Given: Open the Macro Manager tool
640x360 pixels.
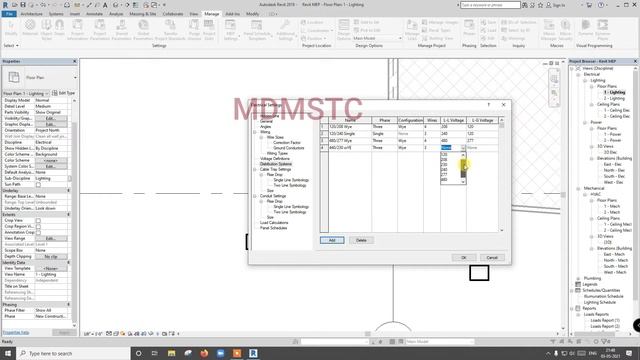Looking at the screenshot, I should pyautogui.click(x=549, y=29).
